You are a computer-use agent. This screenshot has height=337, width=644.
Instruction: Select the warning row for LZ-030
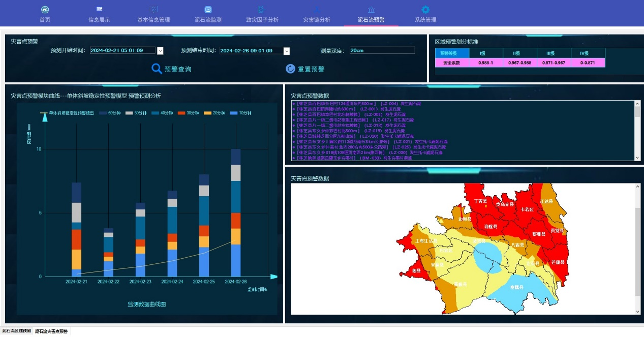pyautogui.click(x=367, y=152)
